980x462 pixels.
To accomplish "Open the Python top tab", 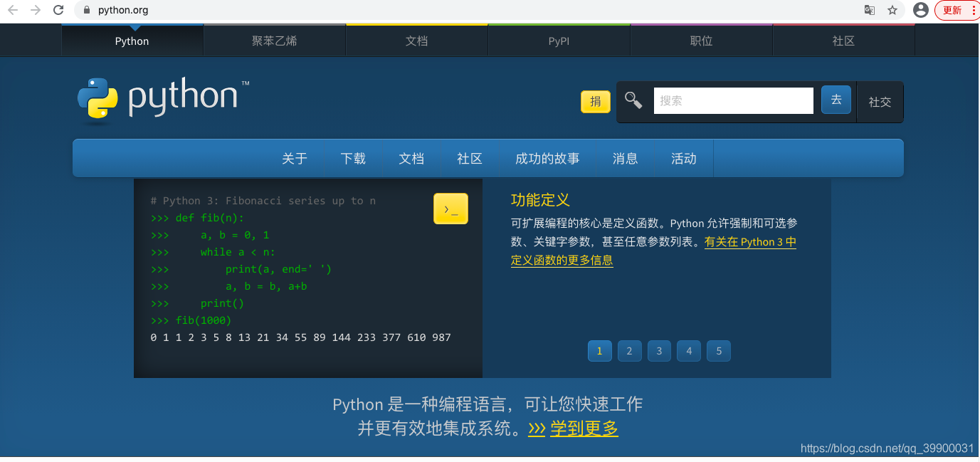I will coord(132,41).
